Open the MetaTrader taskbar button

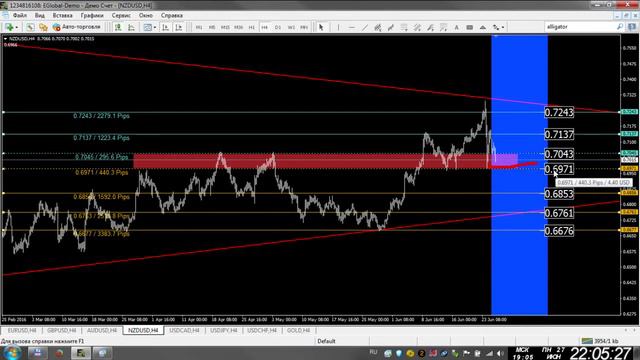point(81,353)
